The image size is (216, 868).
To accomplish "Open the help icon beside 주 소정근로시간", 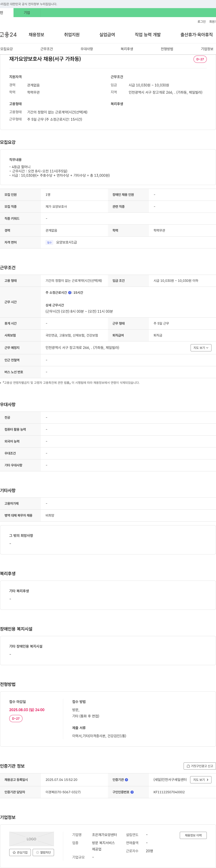I will click(x=70, y=292).
